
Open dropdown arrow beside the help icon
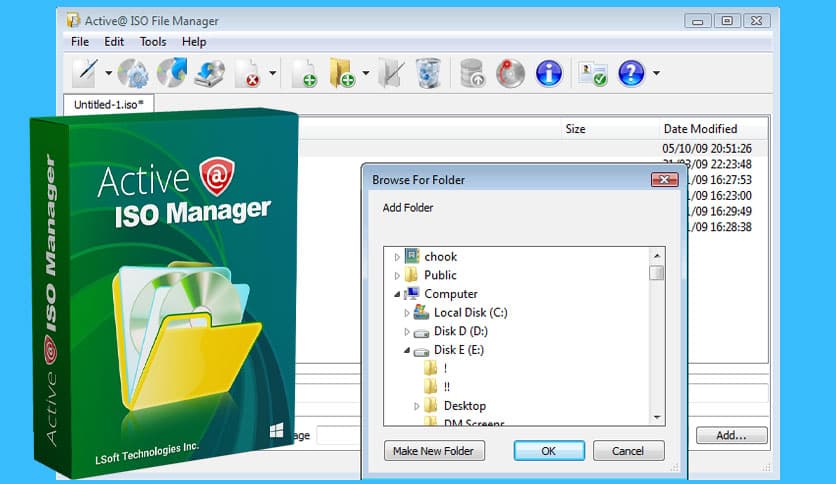(656, 73)
